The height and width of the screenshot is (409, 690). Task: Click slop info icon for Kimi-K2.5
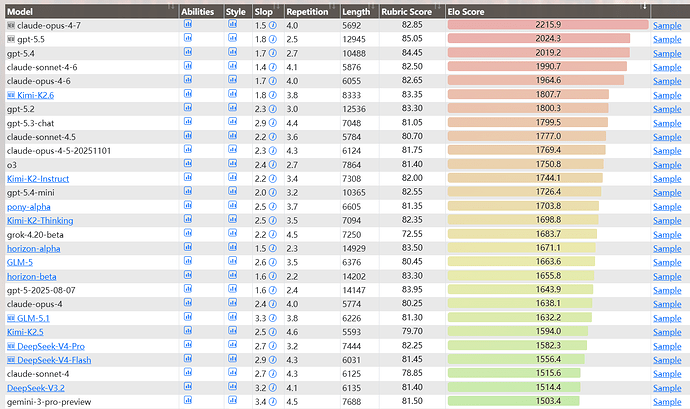pos(273,332)
